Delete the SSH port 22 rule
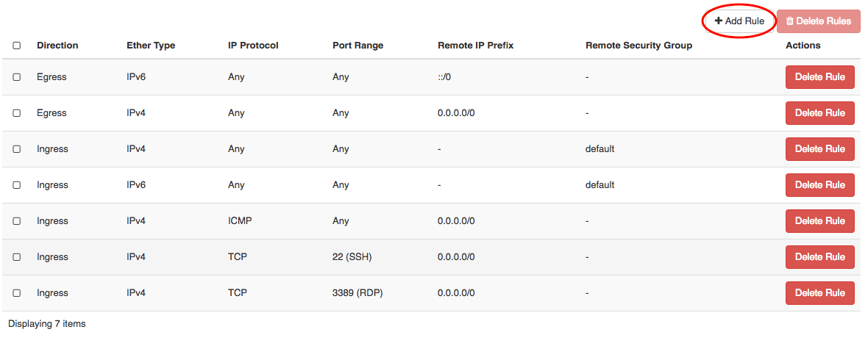Screen dimensions: 868x346 [x=819, y=257]
